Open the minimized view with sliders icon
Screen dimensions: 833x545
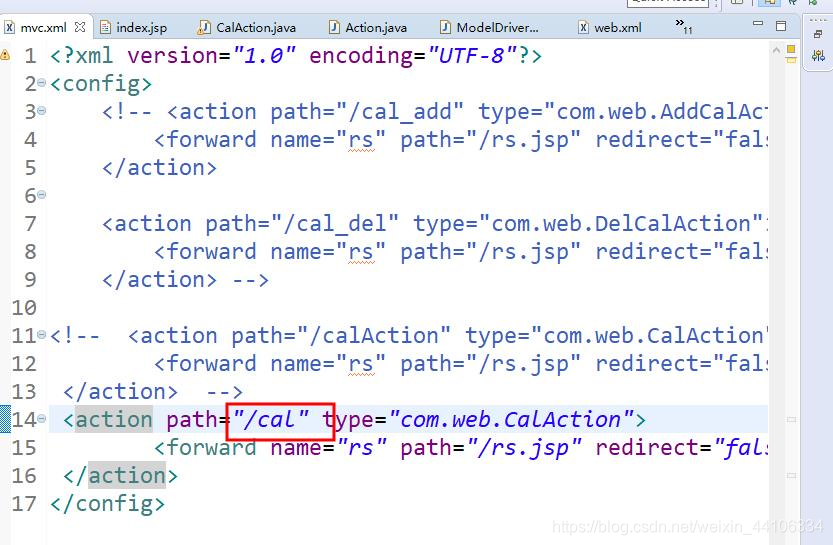click(818, 55)
